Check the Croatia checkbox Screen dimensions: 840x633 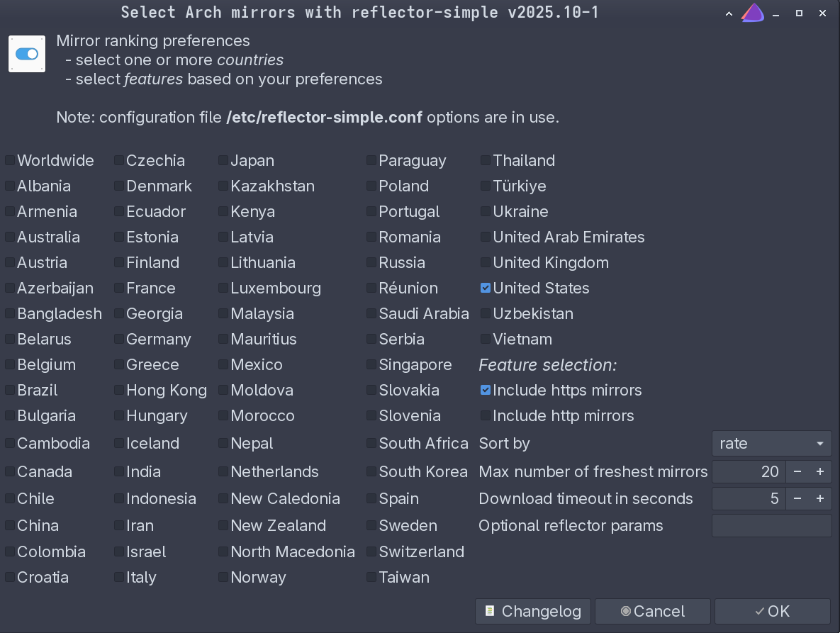[x=10, y=577]
